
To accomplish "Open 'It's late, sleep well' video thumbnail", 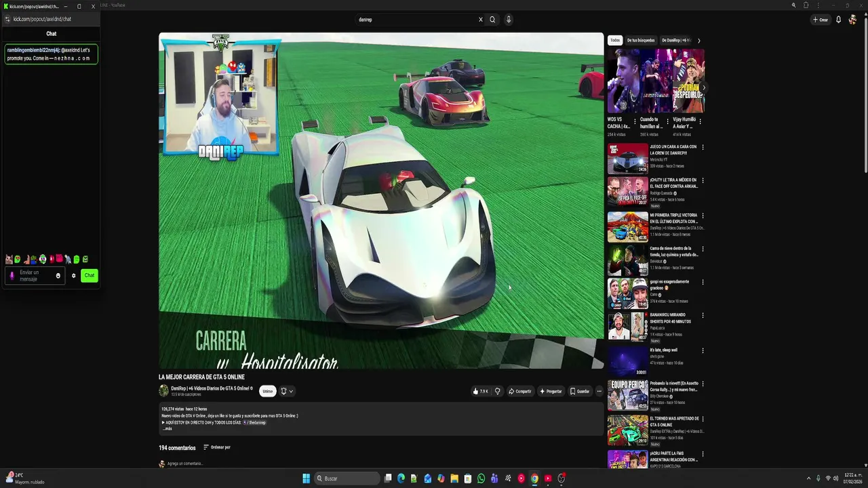I will pyautogui.click(x=627, y=361).
